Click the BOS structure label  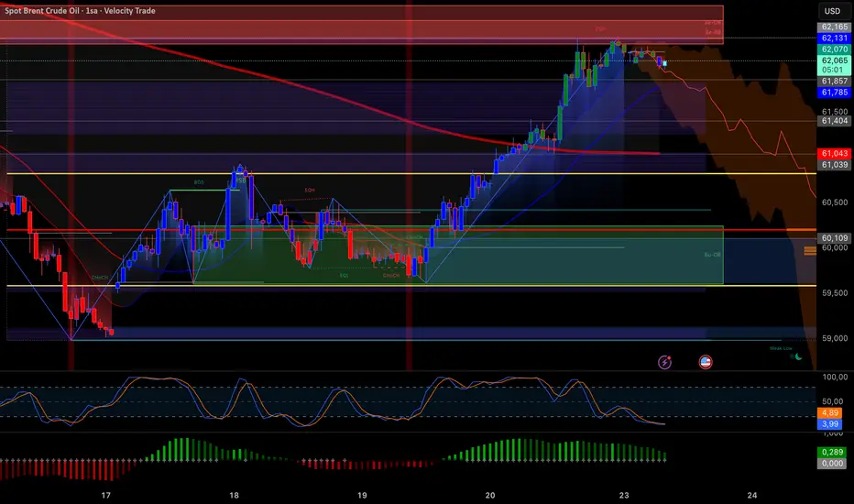coord(199,182)
